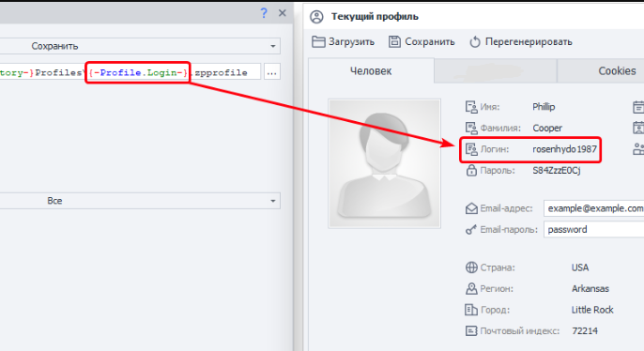Click the login value rosenhydo1987
Screen dimensions: 644x351
click(x=565, y=149)
